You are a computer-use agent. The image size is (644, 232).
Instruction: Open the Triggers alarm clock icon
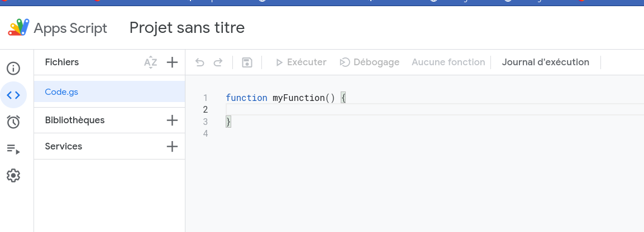click(x=13, y=122)
